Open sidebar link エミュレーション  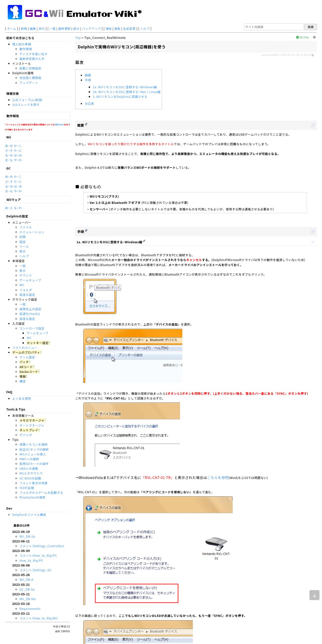tap(32, 232)
